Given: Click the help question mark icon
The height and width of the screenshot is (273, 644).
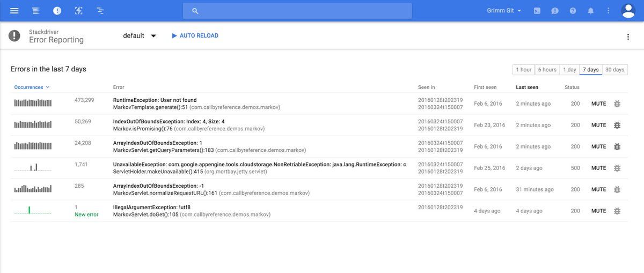Looking at the screenshot, I should tap(573, 11).
